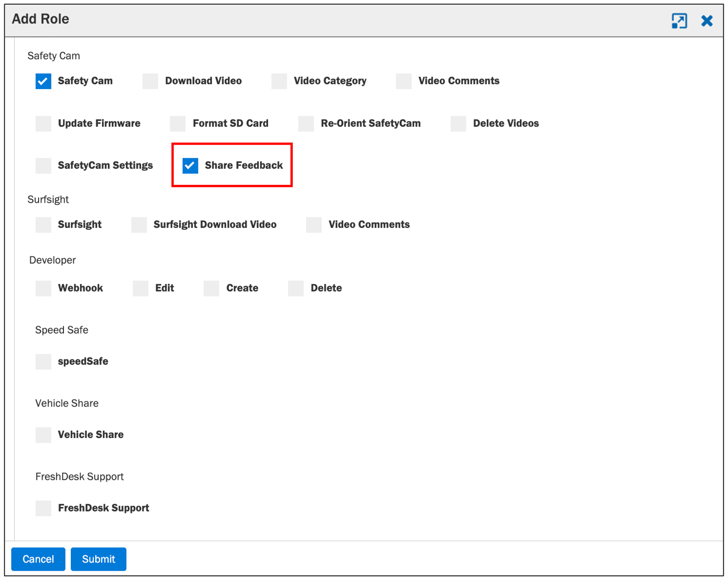Uncheck the Share Feedback checkbox
728x580 pixels.
pos(190,166)
